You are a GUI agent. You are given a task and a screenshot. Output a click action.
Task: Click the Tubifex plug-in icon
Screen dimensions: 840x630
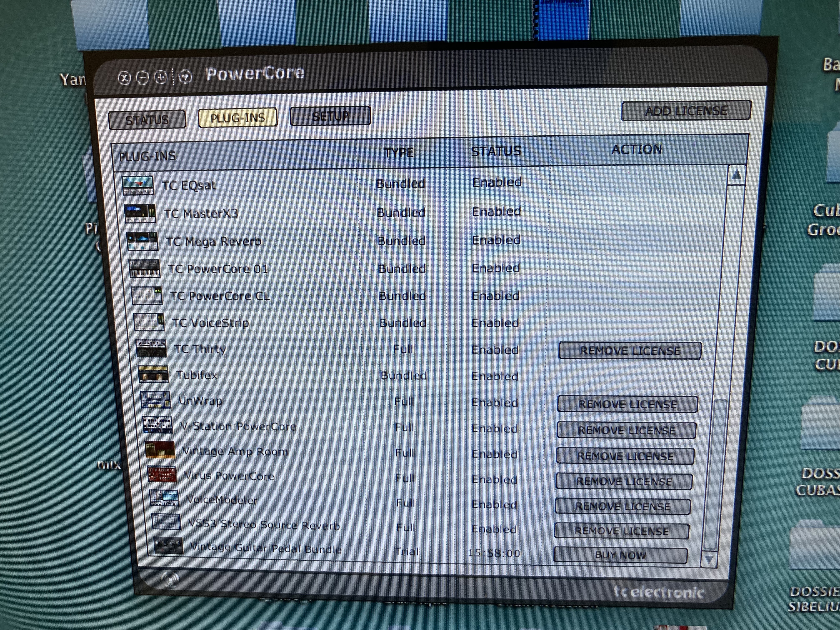pyautogui.click(x=153, y=374)
